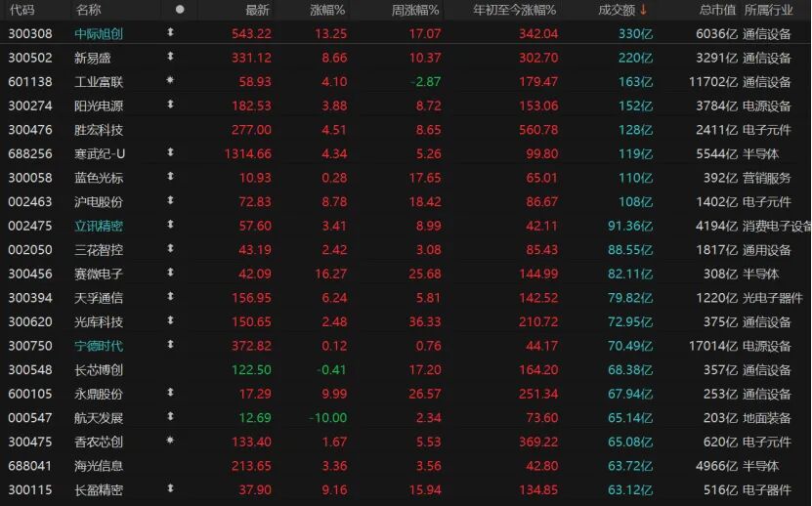Image resolution: width=812 pixels, height=506 pixels.
Task: Click the marker icon beside 中际旭创
Action: (x=172, y=33)
